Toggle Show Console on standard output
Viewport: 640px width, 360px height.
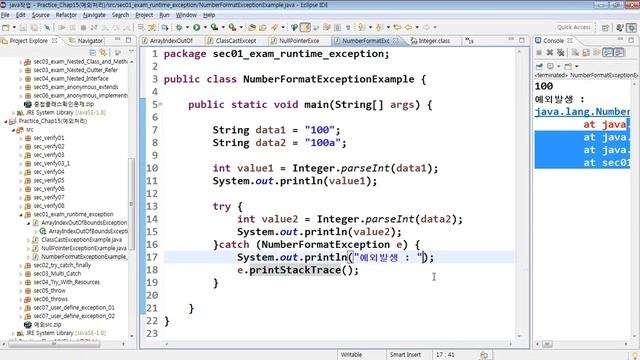608,53
